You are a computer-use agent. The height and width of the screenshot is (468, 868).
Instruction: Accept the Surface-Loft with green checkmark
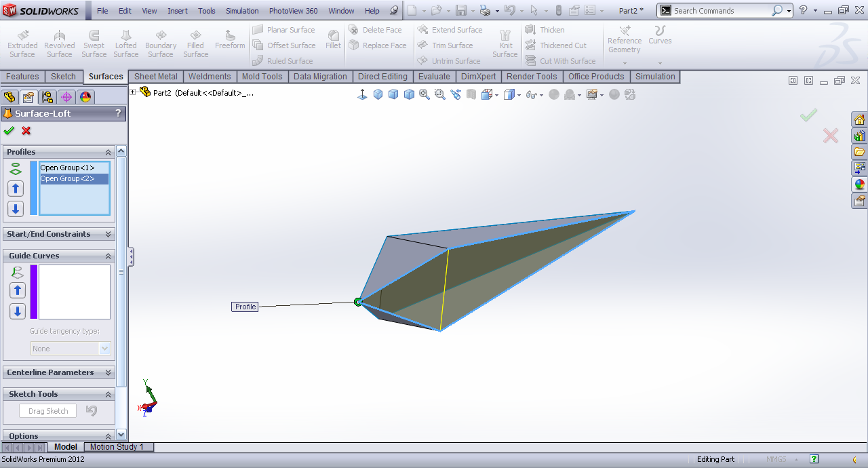click(x=9, y=131)
